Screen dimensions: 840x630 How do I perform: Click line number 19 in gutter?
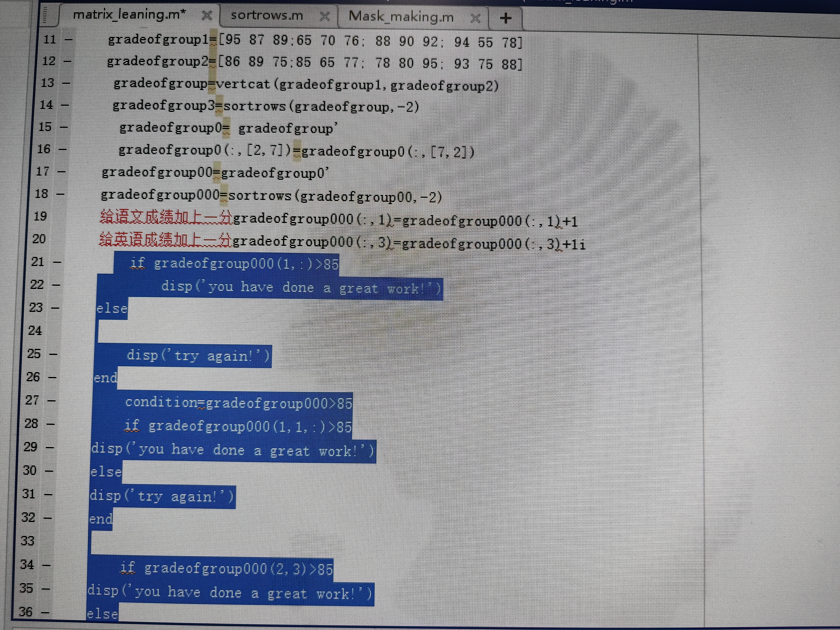pyautogui.click(x=40, y=216)
